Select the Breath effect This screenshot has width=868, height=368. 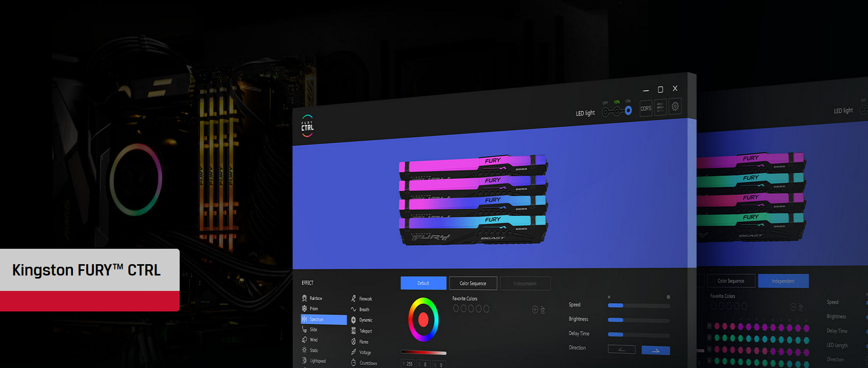click(360, 309)
